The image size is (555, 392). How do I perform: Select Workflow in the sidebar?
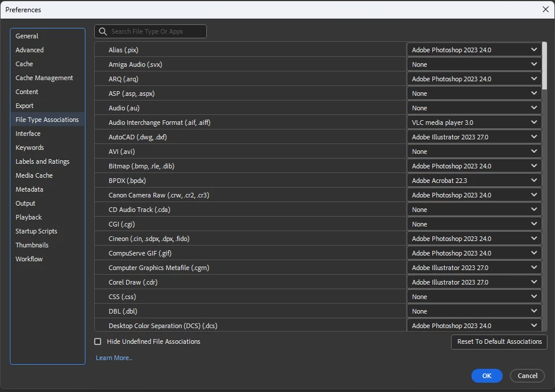[29, 259]
